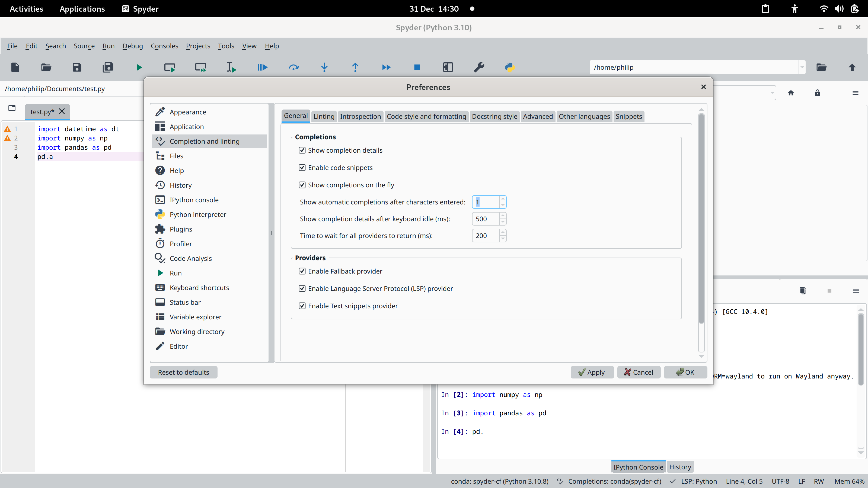Click the Apply button

click(x=592, y=372)
